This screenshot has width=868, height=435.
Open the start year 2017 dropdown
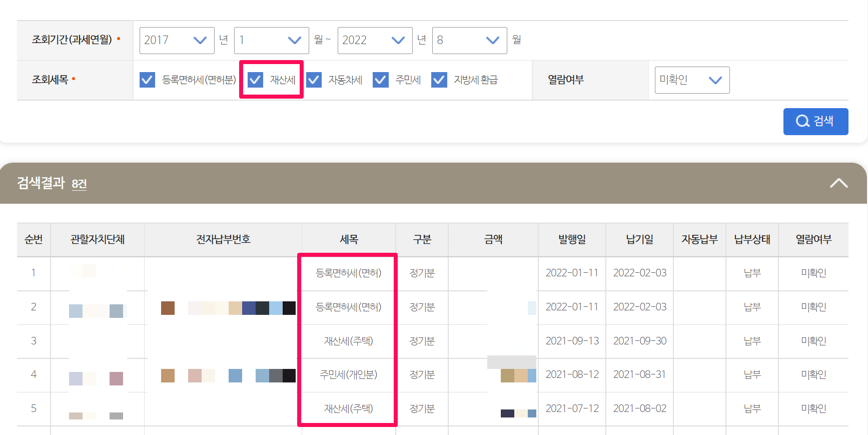click(177, 40)
